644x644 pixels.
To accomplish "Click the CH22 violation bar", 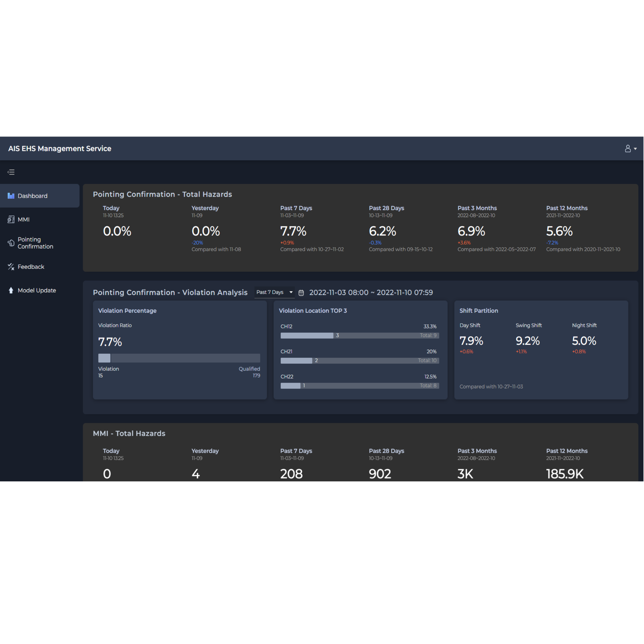I will (x=360, y=386).
